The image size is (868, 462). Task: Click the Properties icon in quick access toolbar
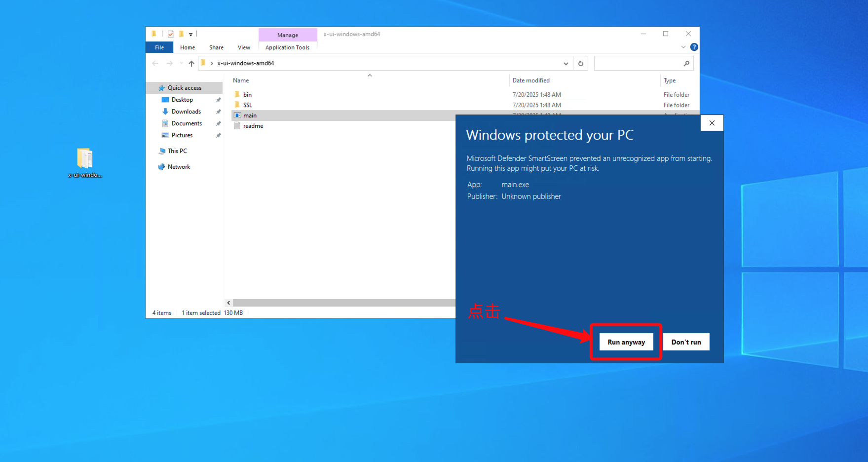[x=170, y=34]
